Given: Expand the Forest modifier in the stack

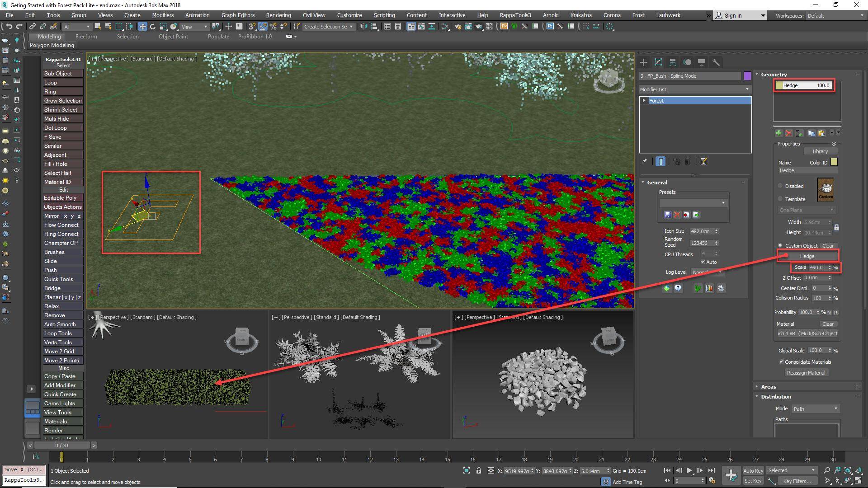Looking at the screenshot, I should [x=644, y=100].
